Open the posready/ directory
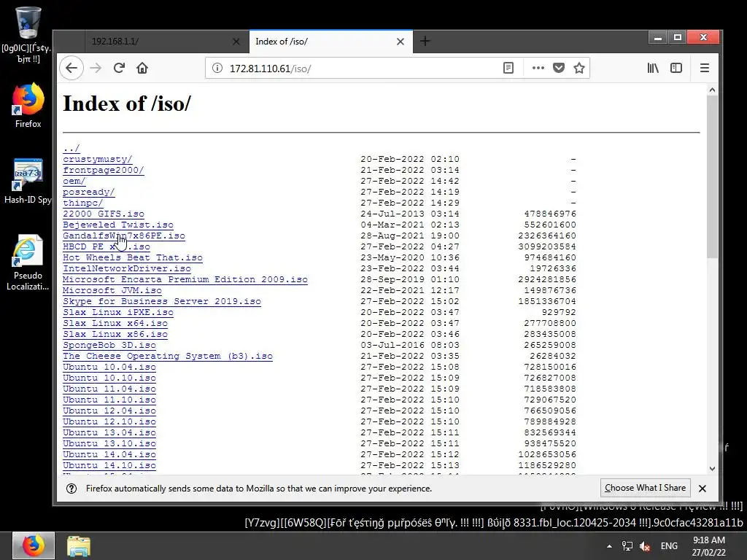 [x=88, y=192]
